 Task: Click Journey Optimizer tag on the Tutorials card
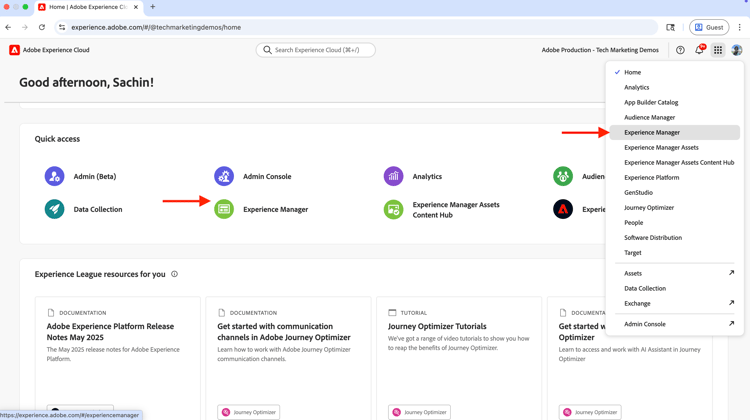coord(419,412)
